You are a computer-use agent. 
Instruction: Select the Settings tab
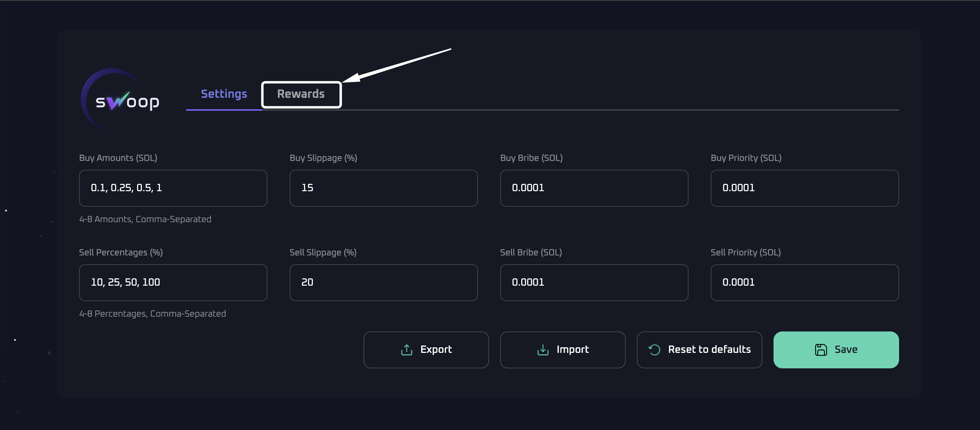tap(224, 94)
